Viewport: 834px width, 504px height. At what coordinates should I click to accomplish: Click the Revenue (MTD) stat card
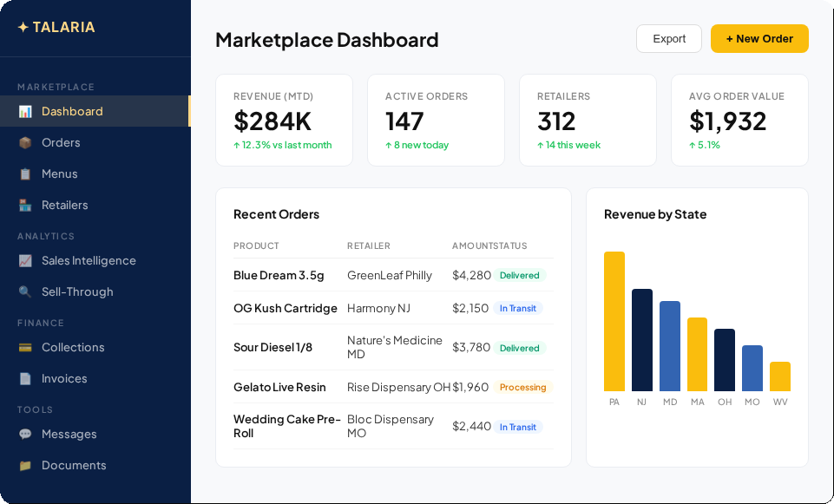tap(284, 120)
